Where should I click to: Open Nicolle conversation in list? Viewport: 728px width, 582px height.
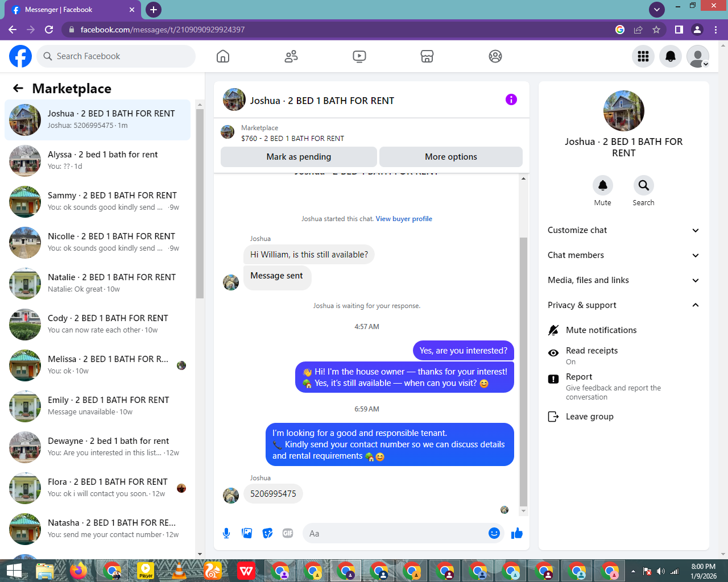(98, 243)
